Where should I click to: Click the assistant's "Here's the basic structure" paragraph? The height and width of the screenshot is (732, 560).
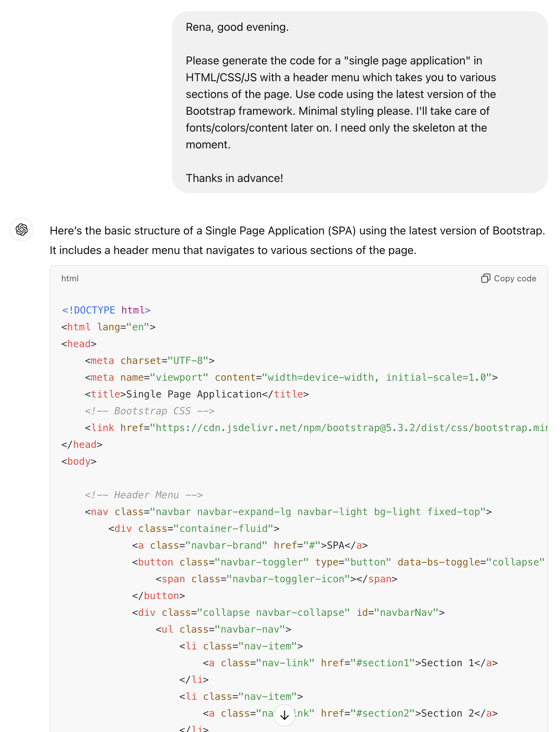pos(297,240)
